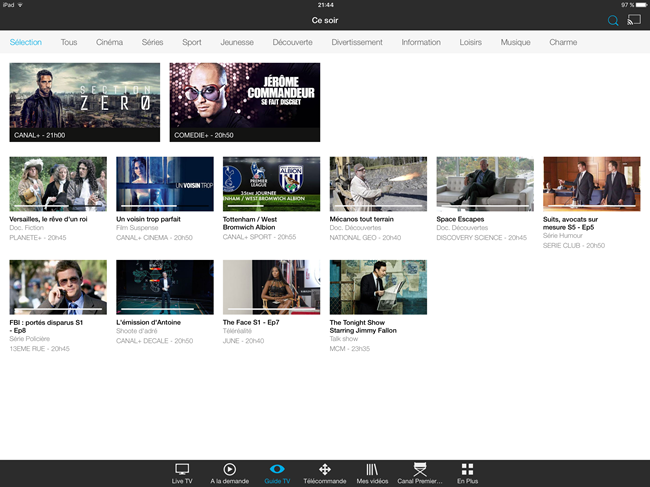The width and height of the screenshot is (650, 487).
Task: Click the NATIONAL GEO - 20h40 text
Action: click(365, 238)
